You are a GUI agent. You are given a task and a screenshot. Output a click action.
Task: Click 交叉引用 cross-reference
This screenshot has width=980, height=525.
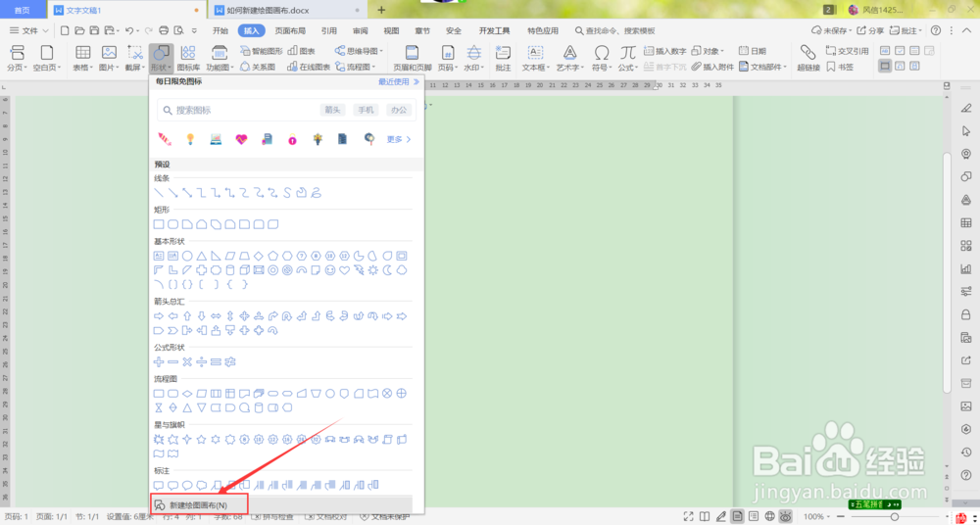click(x=847, y=51)
